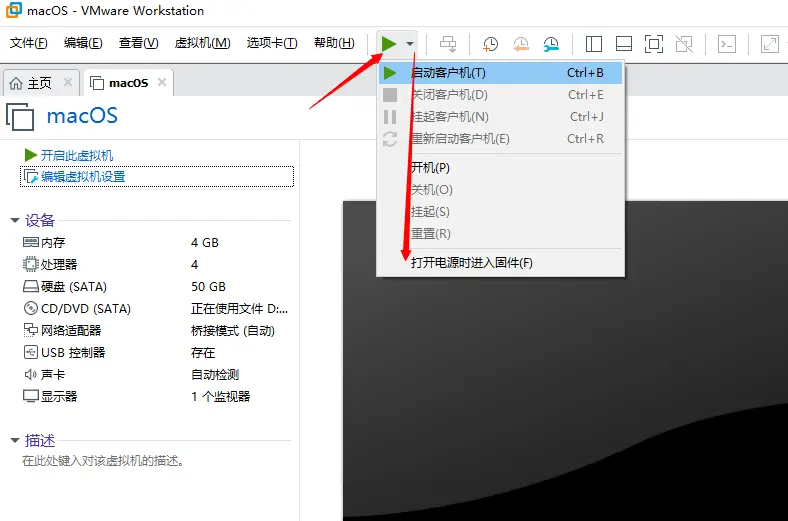Toggle the library sidebar view icon
Image resolution: width=788 pixels, height=521 pixels.
tap(594, 44)
